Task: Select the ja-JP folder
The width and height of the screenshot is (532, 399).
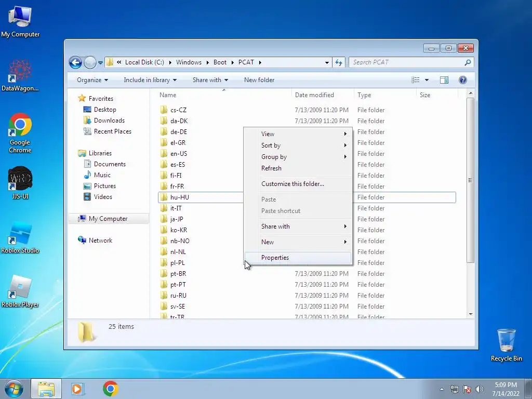Action: (x=177, y=219)
